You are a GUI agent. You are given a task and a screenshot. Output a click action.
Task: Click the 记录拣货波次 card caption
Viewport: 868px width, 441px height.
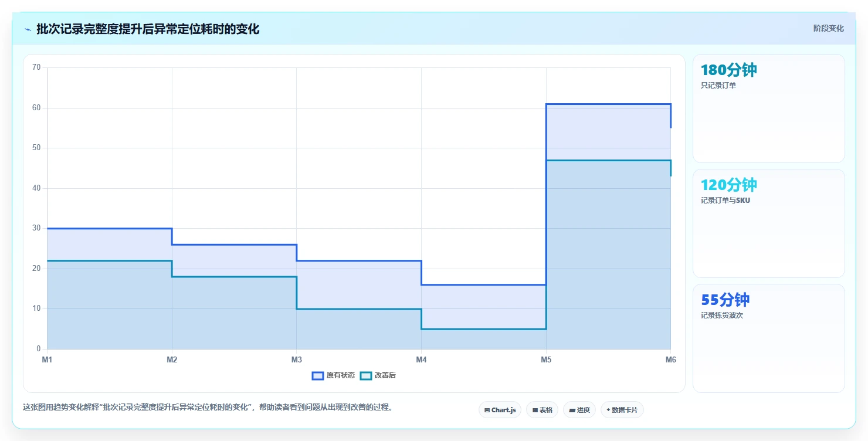point(721,316)
